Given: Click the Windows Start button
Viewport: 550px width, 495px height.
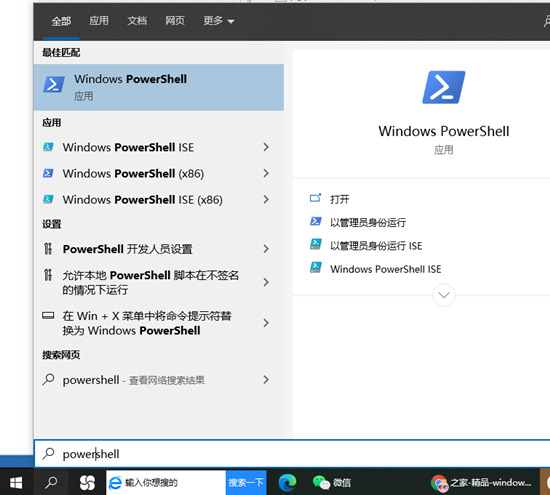Looking at the screenshot, I should pyautogui.click(x=16, y=483).
